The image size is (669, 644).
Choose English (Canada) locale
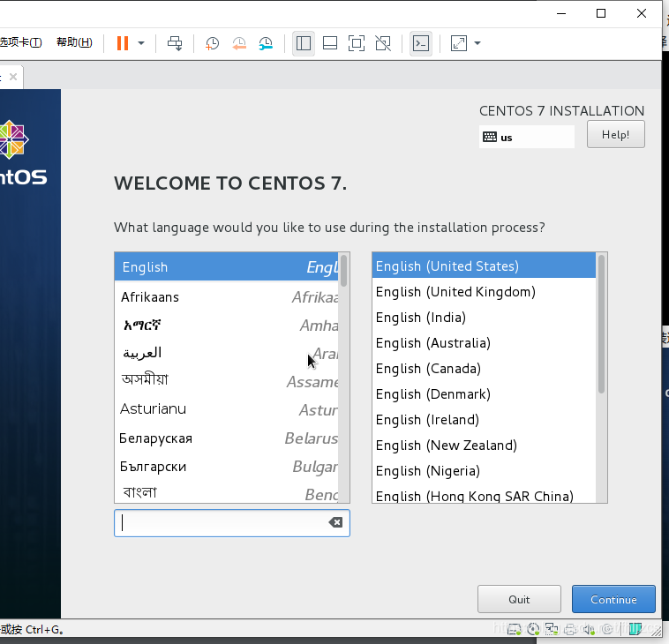coord(484,369)
